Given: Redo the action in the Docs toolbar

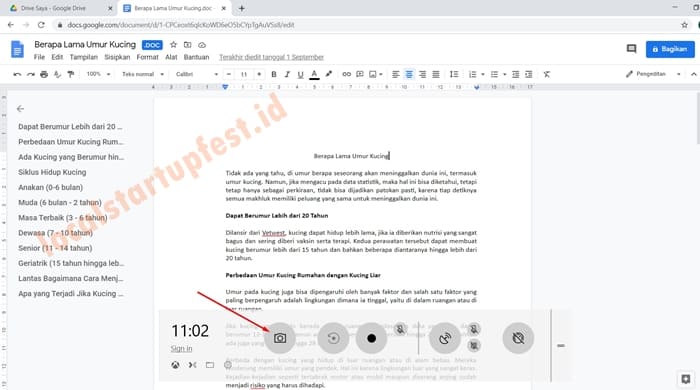Looking at the screenshot, I should (30, 75).
